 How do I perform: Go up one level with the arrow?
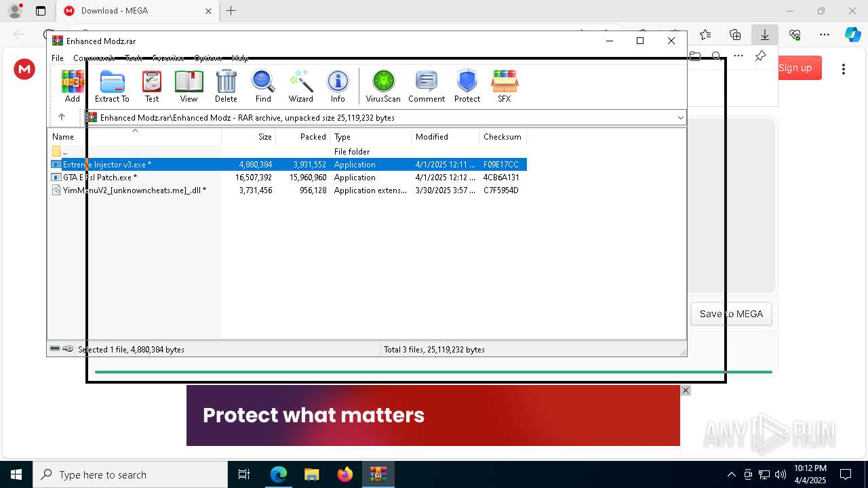click(62, 117)
